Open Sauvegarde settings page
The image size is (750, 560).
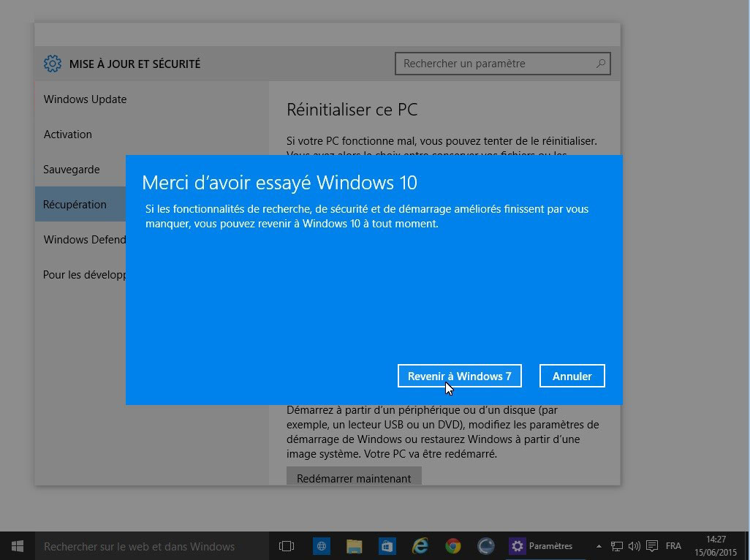71,170
